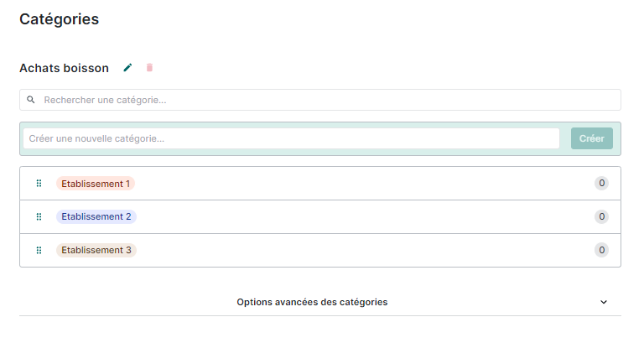Select the blue Etablissement 2 tag
The height and width of the screenshot is (343, 644).
coord(96,216)
